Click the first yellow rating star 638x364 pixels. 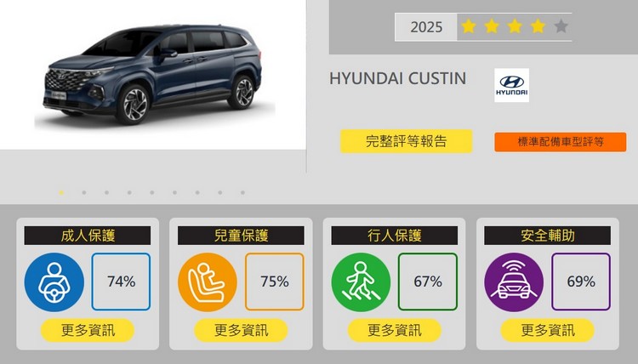[x=469, y=27]
